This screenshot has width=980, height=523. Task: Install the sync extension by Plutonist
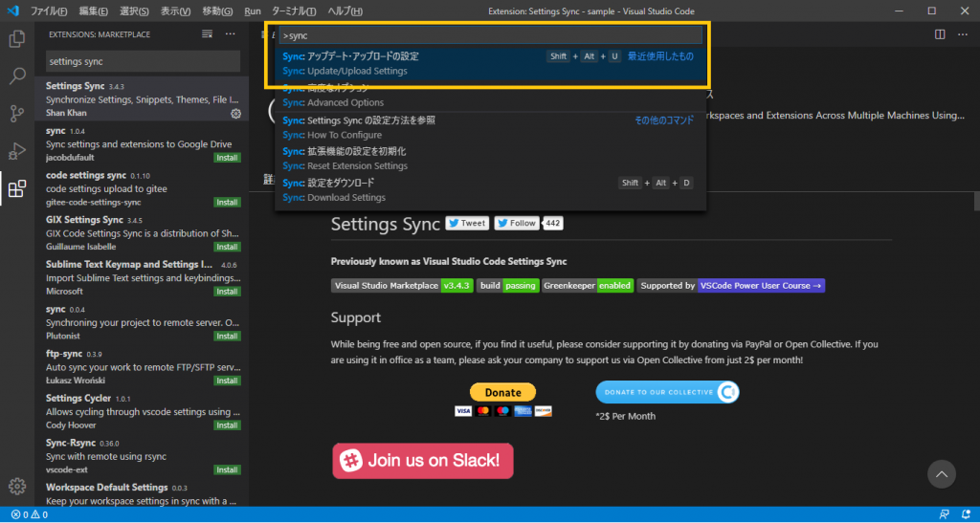(x=227, y=336)
